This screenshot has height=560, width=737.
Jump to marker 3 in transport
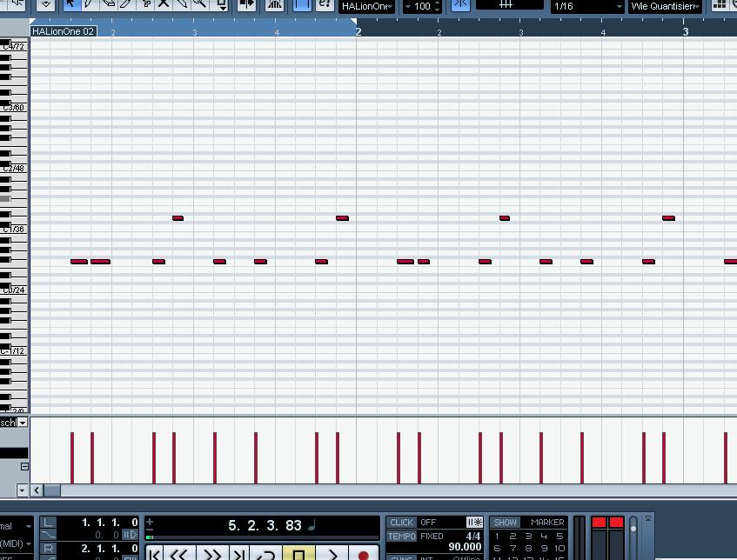528,537
